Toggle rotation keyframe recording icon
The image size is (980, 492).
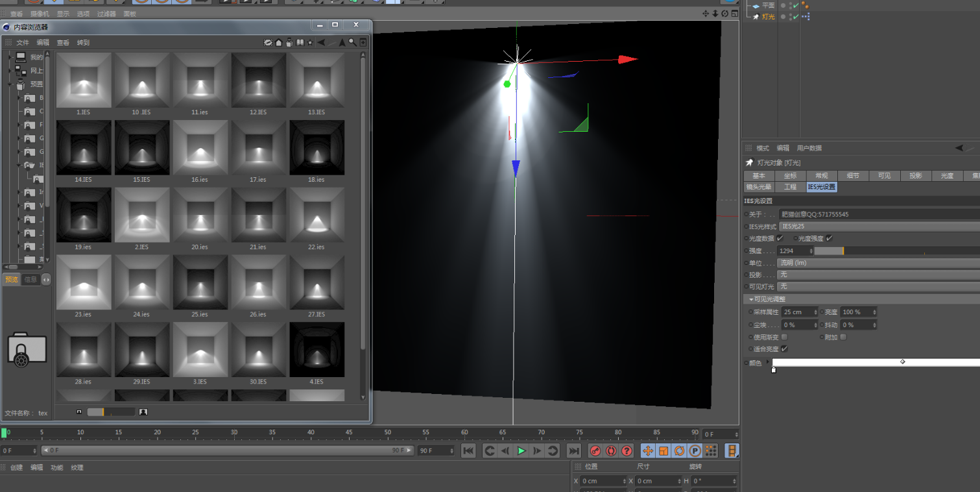(680, 450)
